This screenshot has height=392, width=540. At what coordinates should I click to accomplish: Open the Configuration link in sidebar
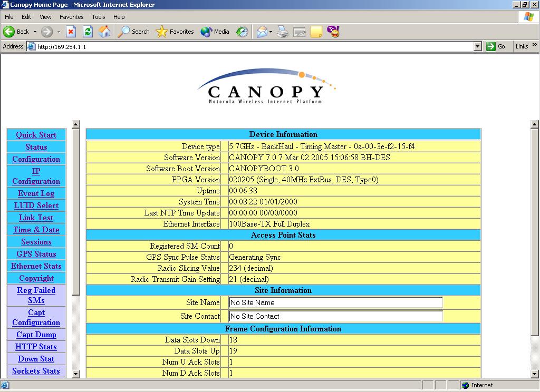36,159
